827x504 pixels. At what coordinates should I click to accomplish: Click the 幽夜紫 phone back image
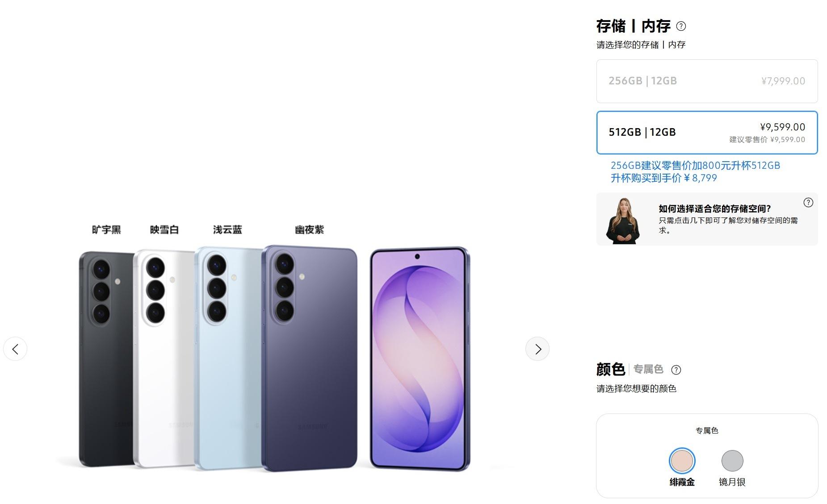click(x=309, y=358)
